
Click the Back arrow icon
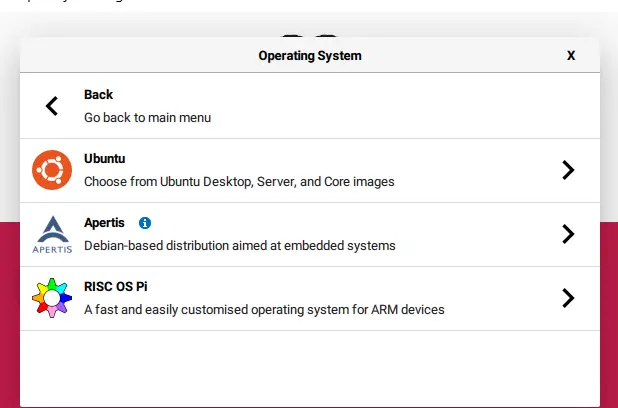pyautogui.click(x=52, y=106)
